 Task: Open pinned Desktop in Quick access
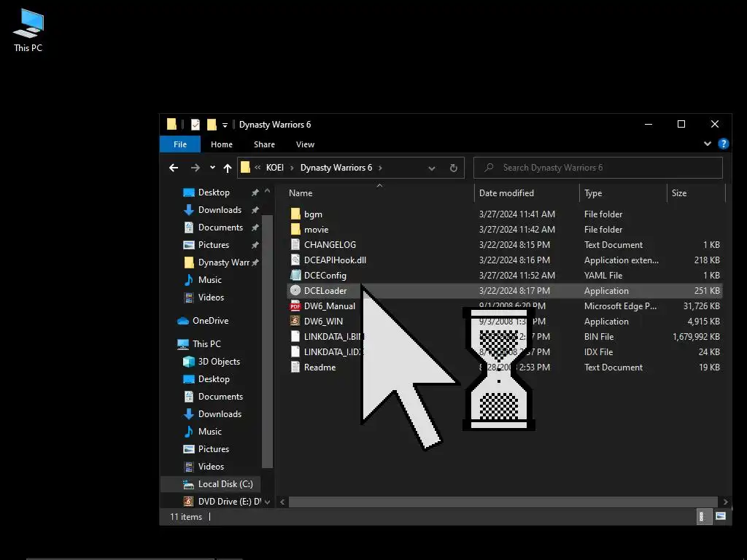click(x=214, y=192)
